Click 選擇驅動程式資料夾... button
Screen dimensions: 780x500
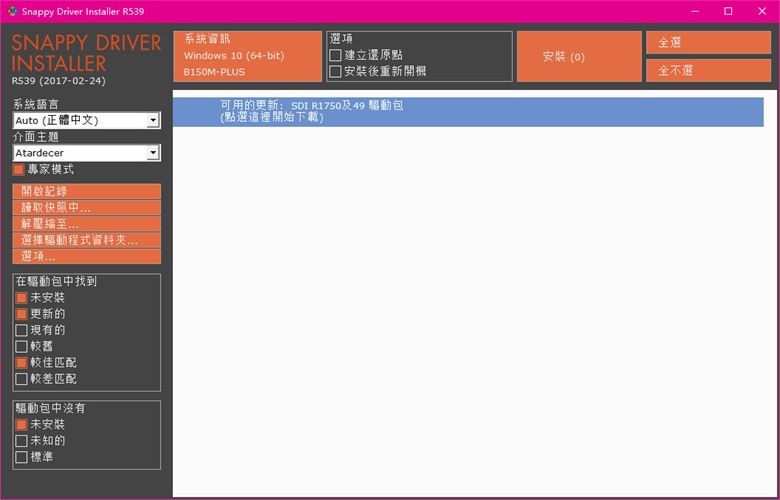pyautogui.click(x=87, y=240)
